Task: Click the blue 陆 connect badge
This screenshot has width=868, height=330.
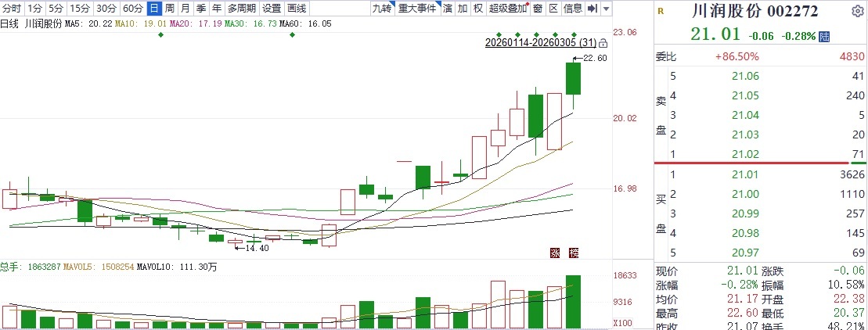Action: [824, 37]
